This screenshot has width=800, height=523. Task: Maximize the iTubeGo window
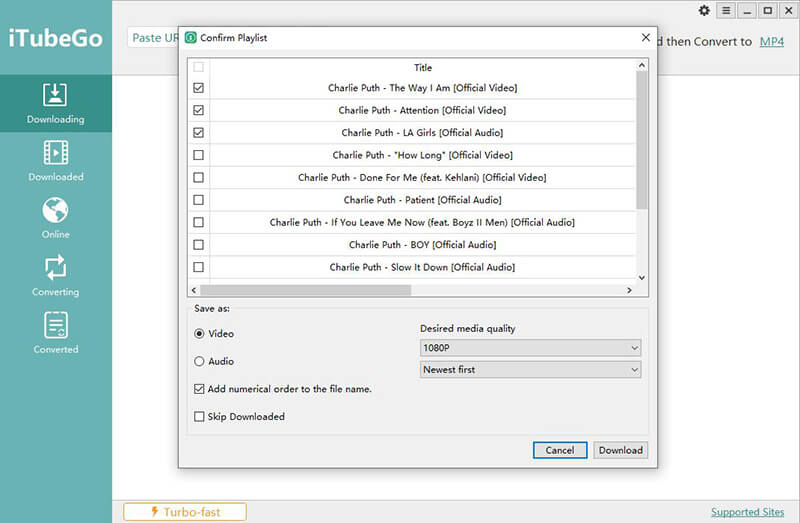(x=768, y=11)
